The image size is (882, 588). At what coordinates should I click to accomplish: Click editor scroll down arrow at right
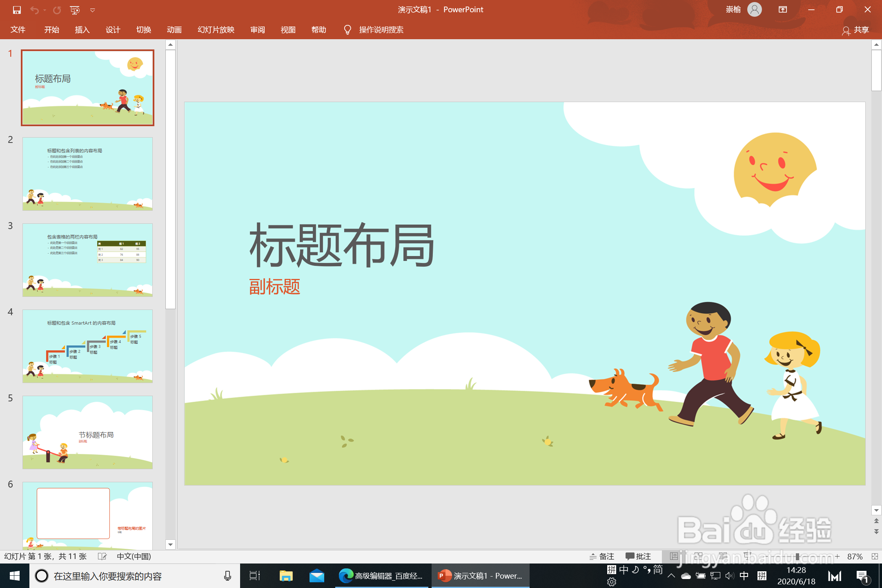pos(876,510)
